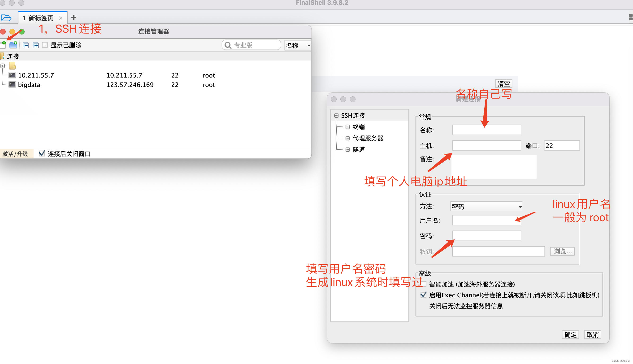Click the 专业版 search field
Image resolution: width=633 pixels, height=364 pixels.
[251, 45]
